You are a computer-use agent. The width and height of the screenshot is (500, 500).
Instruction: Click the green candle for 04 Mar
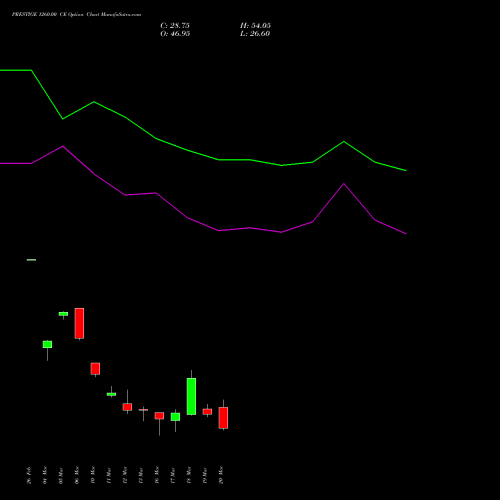click(x=47, y=344)
